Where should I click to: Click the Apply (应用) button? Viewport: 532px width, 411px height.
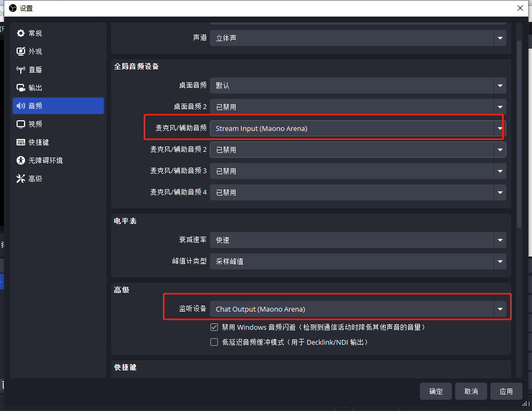(506, 391)
